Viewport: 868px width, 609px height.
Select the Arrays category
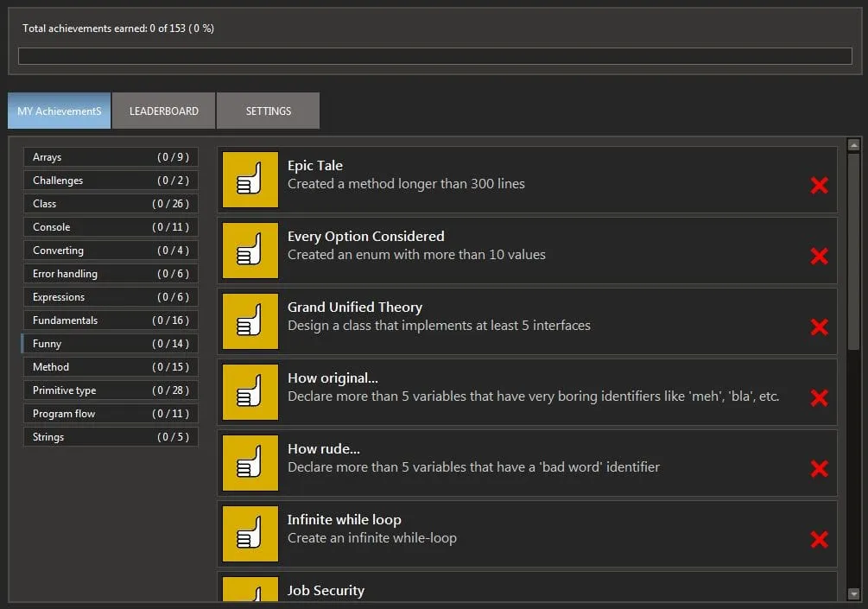[x=111, y=157]
